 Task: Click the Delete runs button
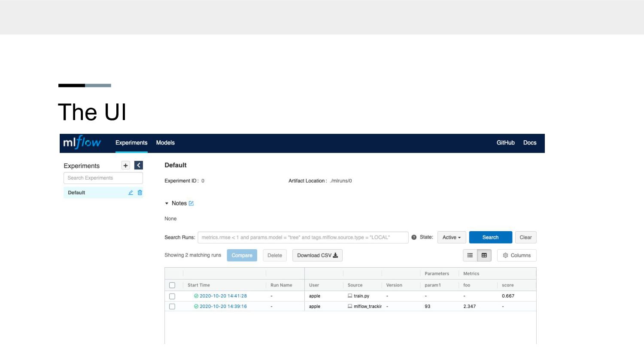pos(275,255)
